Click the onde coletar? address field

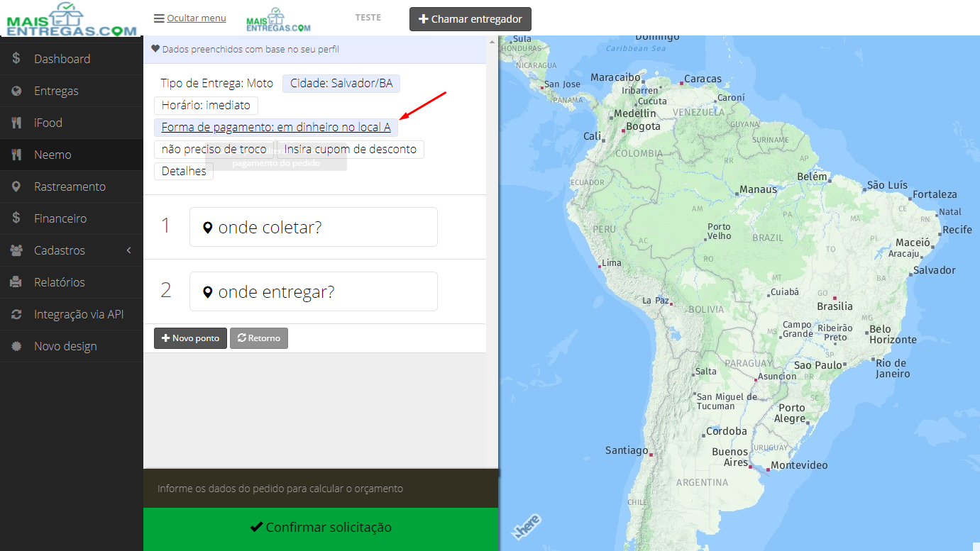click(314, 227)
